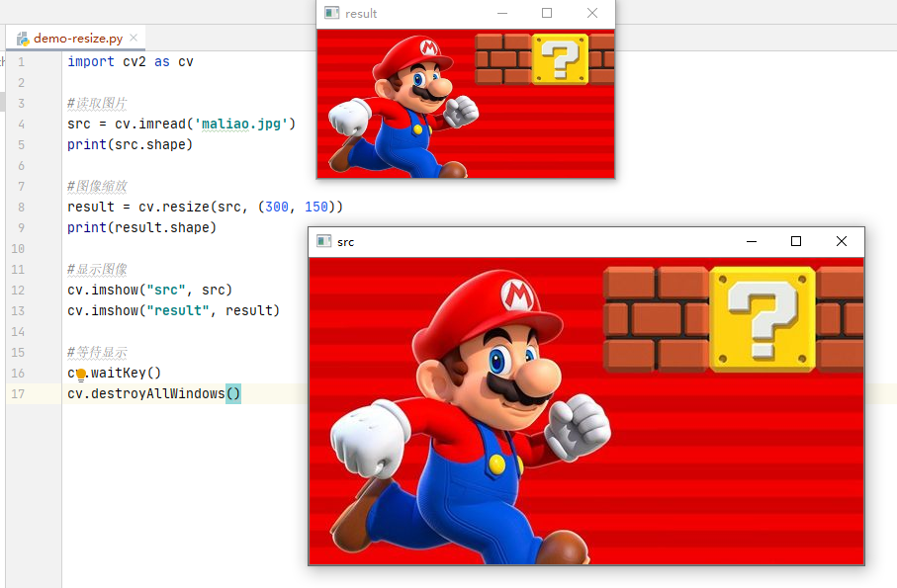This screenshot has width=897, height=588.
Task: Click the number 150 in cv.resize call
Action: coord(316,207)
